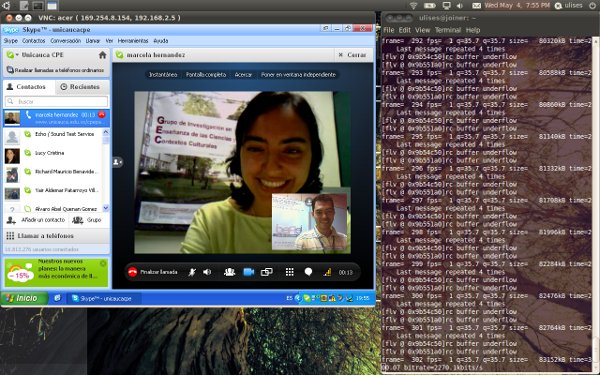Open View menu in terminal window
Viewport: 600px width, 375px height.
click(422, 30)
